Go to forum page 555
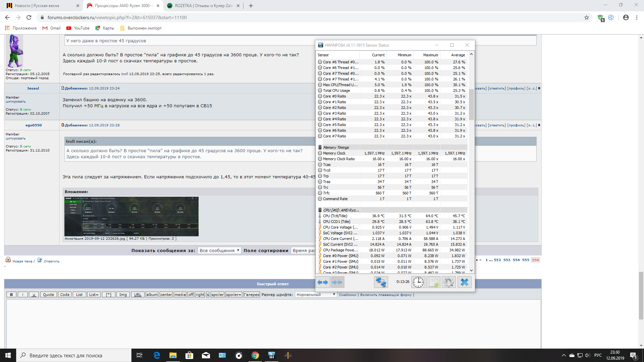This screenshot has height=362, width=644. [526, 260]
